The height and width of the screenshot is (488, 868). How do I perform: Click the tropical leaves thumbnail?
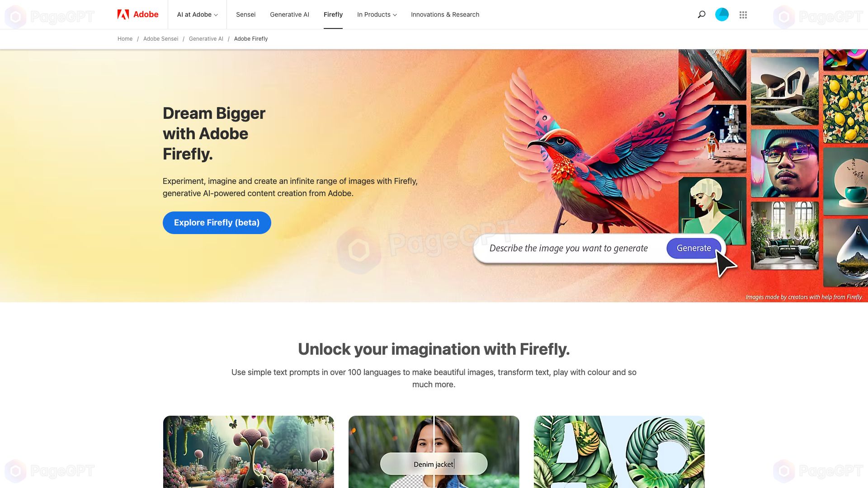point(619,452)
